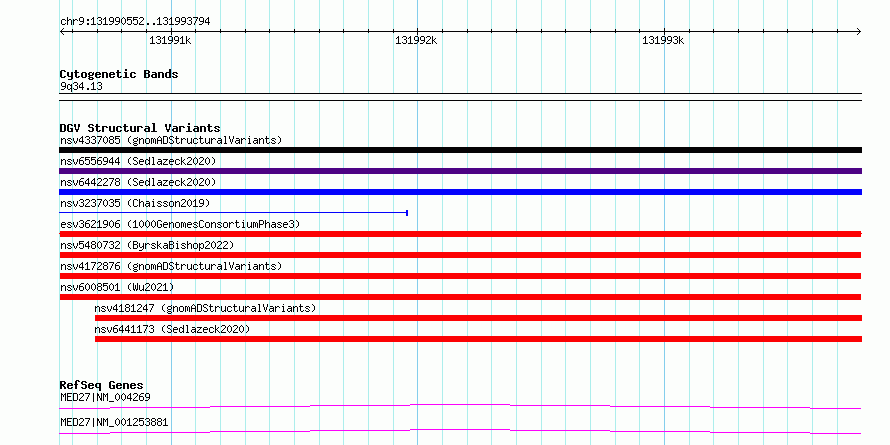Click the nsv4181247 (gnomADStructuralVariants) label

tap(205, 308)
